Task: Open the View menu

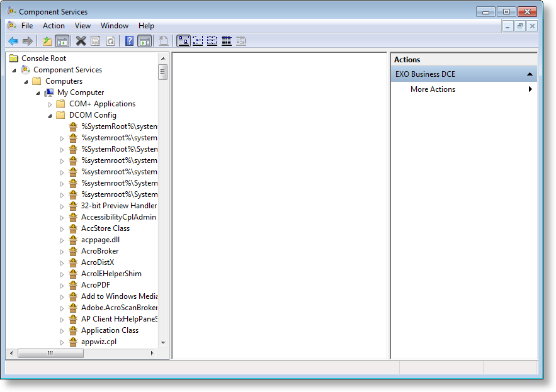Action: (x=82, y=26)
